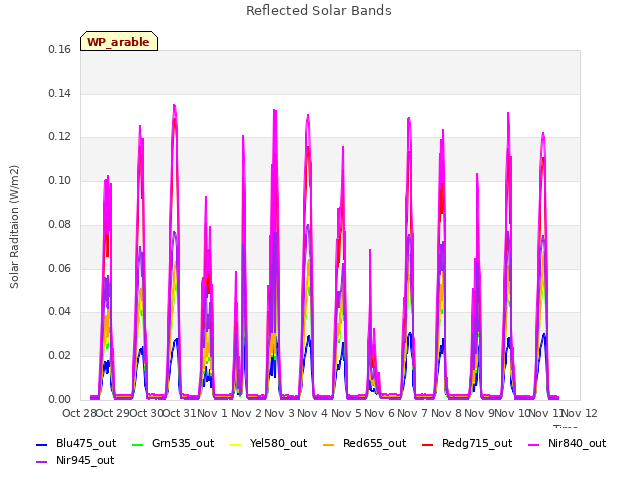
Task: Select the Redg715_out legend label
Action: (x=477, y=443)
